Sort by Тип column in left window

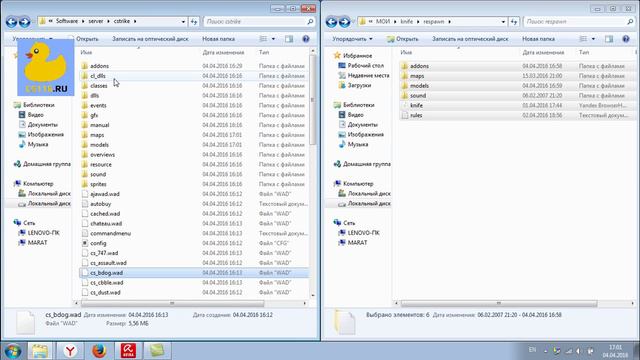(x=264, y=53)
